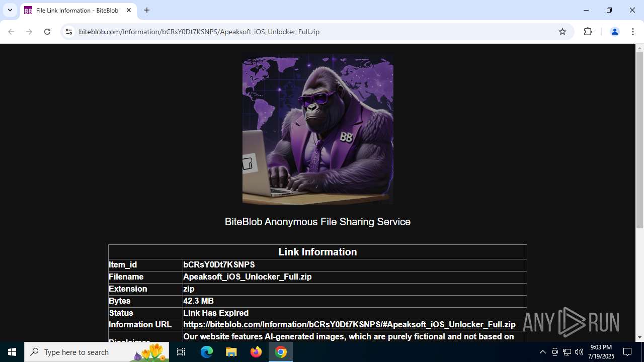Go forward to the next page

tap(29, 32)
